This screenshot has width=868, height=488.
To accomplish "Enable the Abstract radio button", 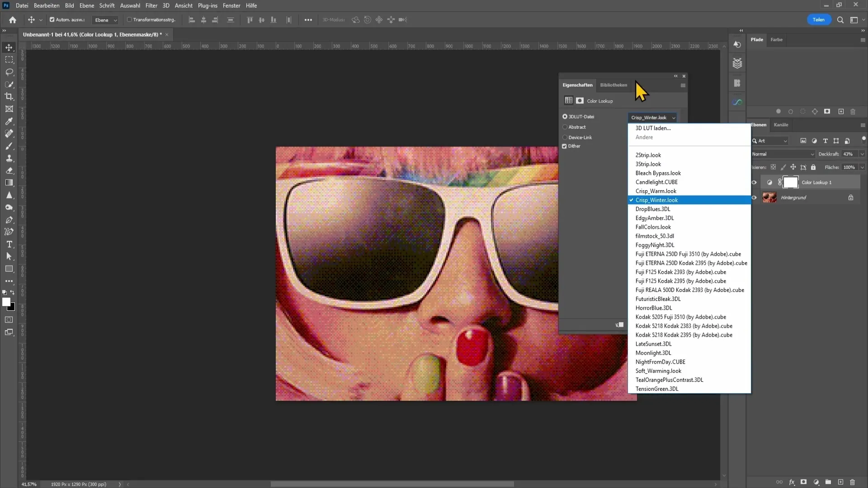I will coord(565,127).
